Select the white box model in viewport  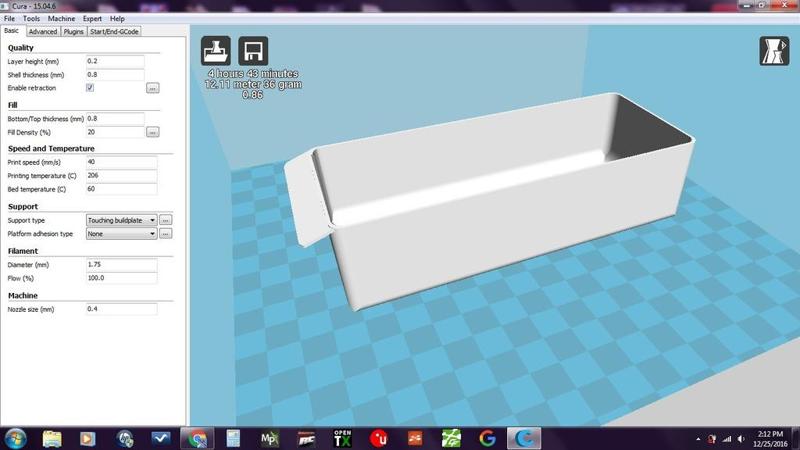coord(490,204)
